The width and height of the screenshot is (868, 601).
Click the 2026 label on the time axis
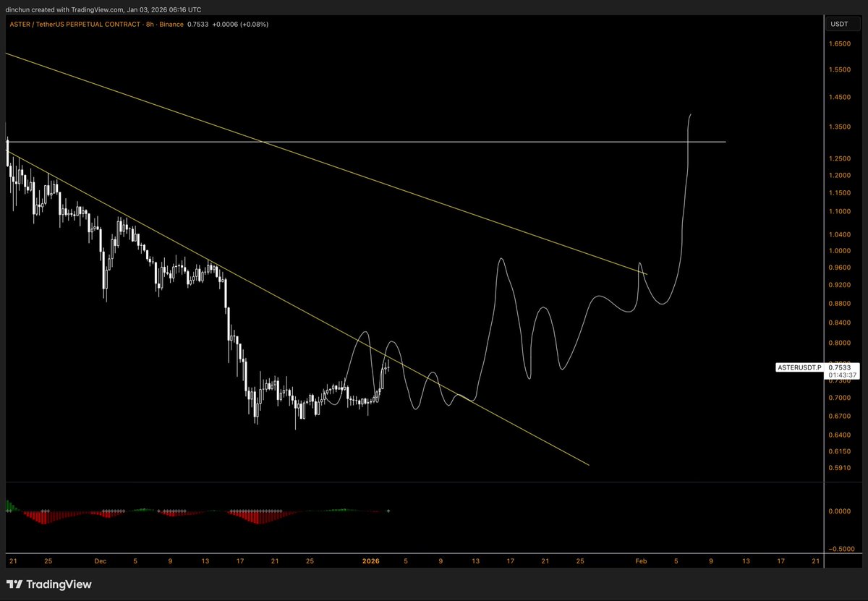coord(371,560)
